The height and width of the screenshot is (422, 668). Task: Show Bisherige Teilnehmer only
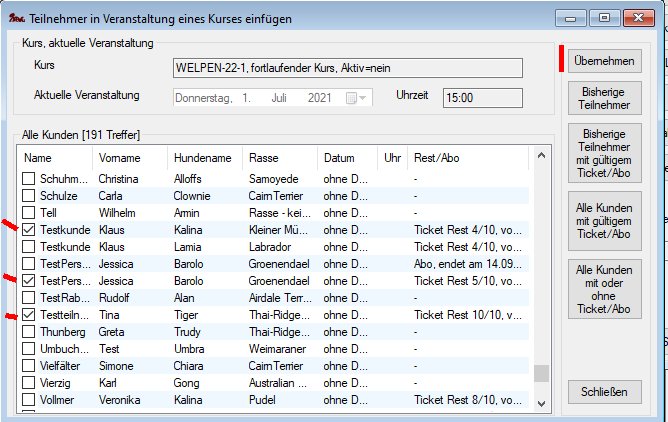tap(604, 98)
